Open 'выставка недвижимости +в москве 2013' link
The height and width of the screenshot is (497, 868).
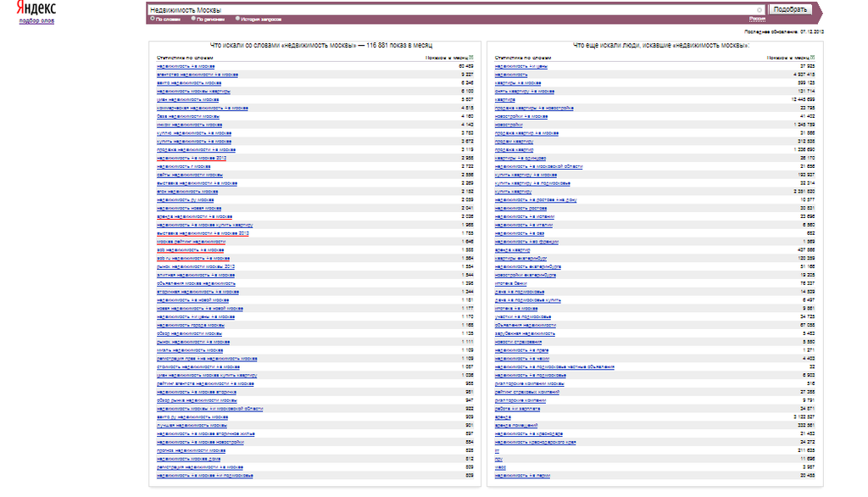(x=203, y=233)
